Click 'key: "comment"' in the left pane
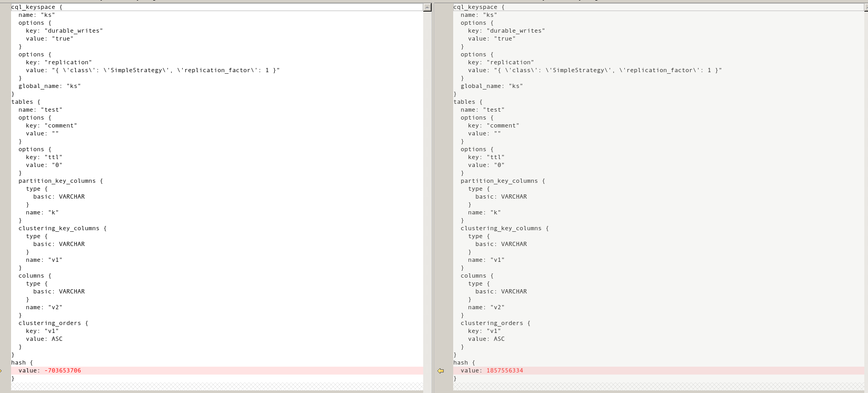The height and width of the screenshot is (393, 868). (51, 126)
